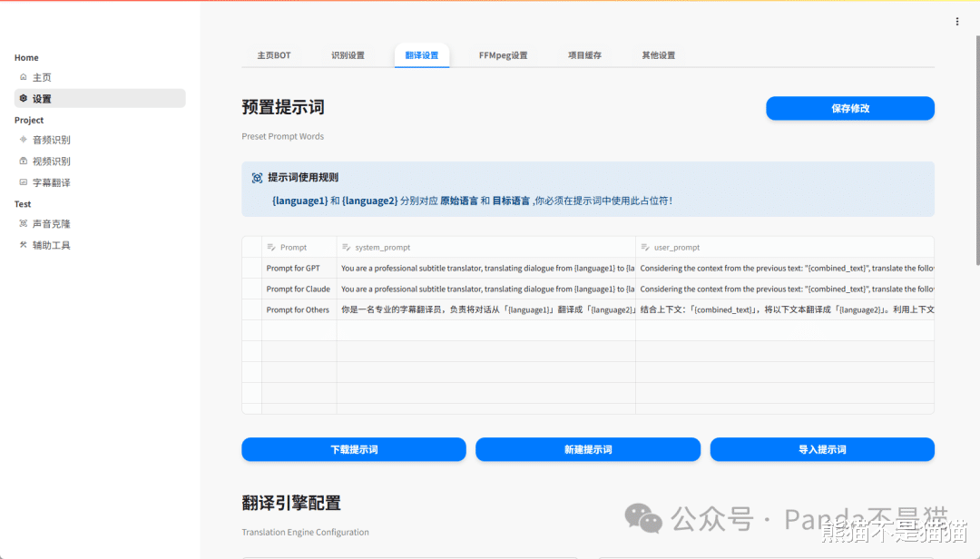
Task: Open 字幕翻译 in the sidebar
Action: coord(100,182)
